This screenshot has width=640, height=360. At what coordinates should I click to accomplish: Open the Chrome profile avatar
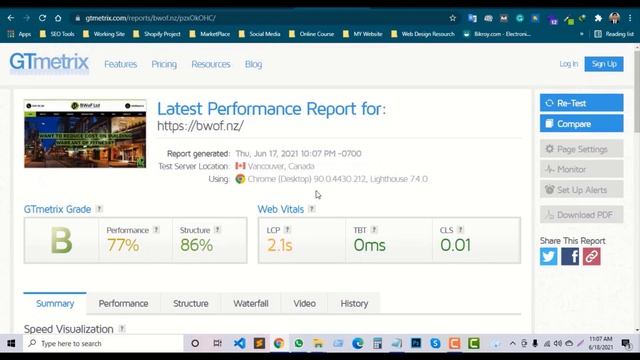pos(614,18)
